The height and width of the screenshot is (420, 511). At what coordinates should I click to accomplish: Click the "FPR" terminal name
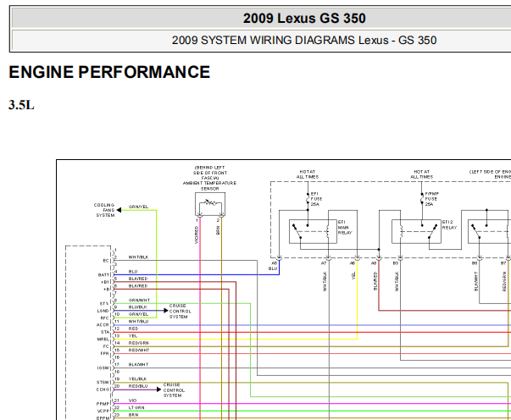pos(104,354)
